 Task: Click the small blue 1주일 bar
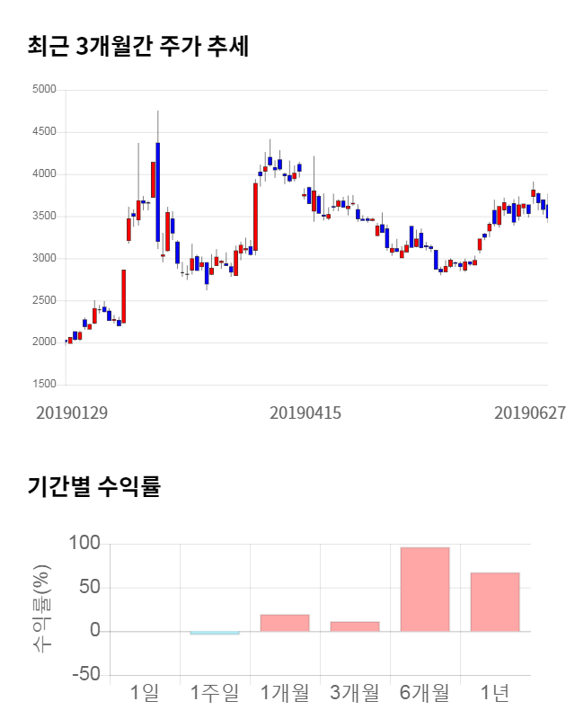215,633
